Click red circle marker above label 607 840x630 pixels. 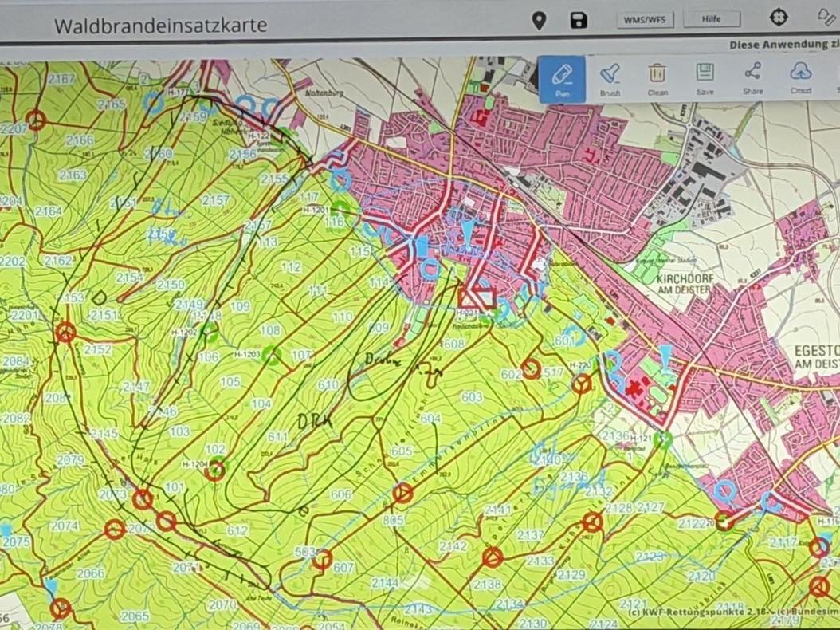(x=322, y=559)
